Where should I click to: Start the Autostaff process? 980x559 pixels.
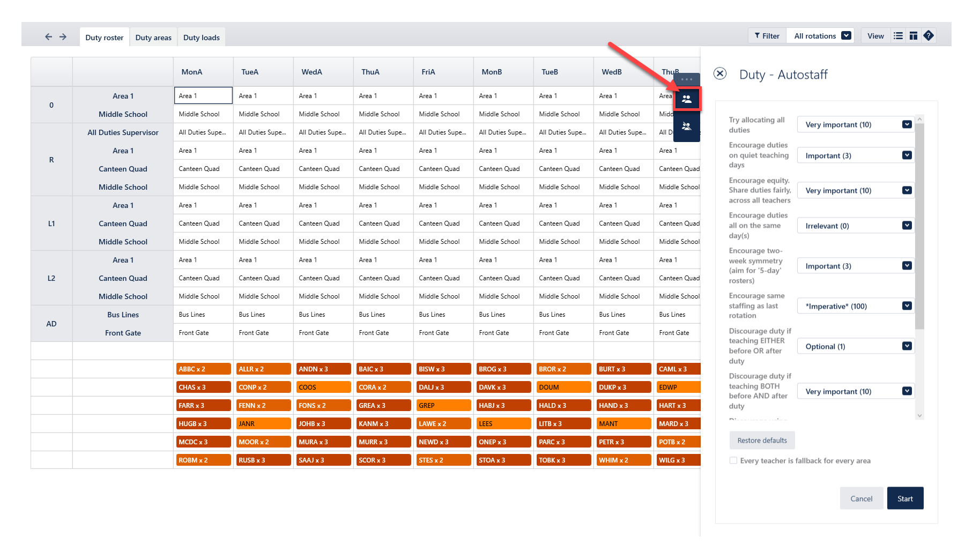click(x=905, y=498)
